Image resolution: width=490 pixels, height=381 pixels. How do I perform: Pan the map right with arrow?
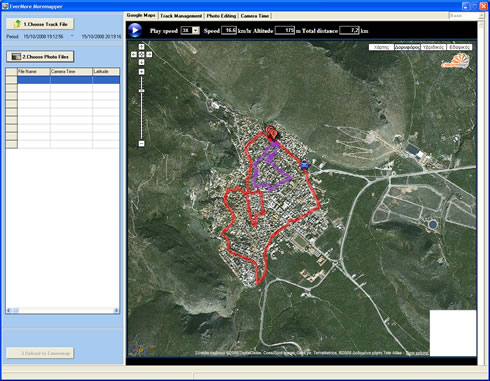click(149, 54)
